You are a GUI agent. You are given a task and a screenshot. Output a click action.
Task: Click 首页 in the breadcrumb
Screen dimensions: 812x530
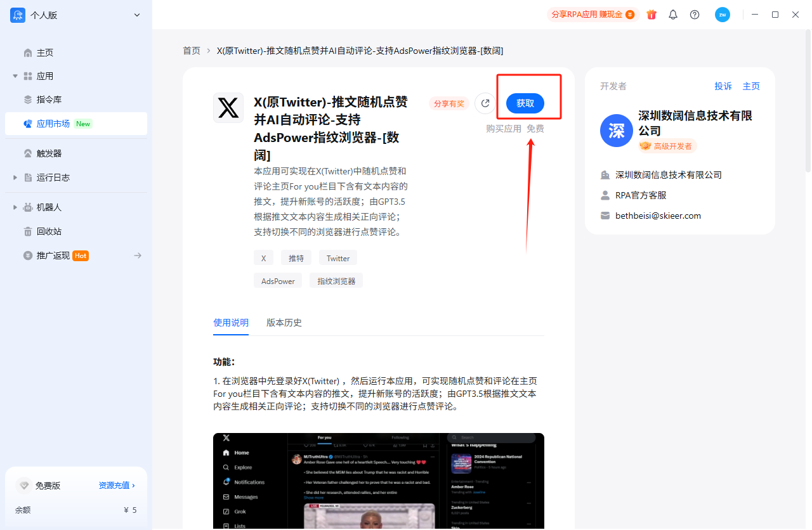[192, 51]
